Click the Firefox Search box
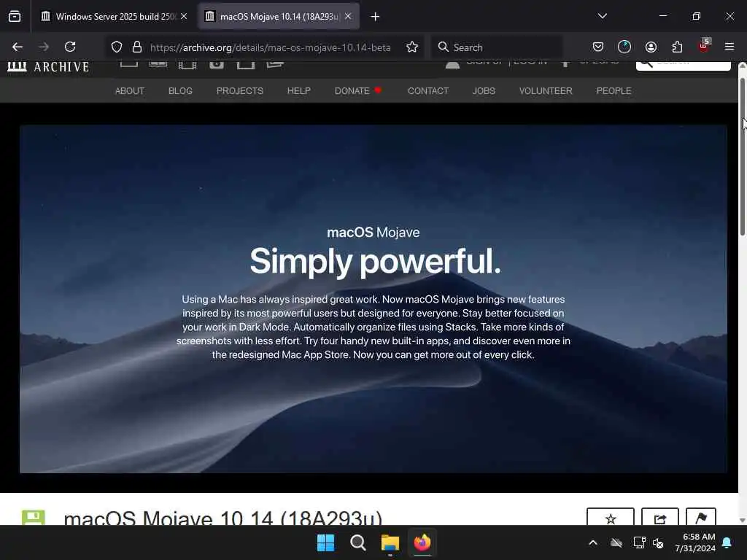This screenshot has width=747, height=560. point(497,47)
